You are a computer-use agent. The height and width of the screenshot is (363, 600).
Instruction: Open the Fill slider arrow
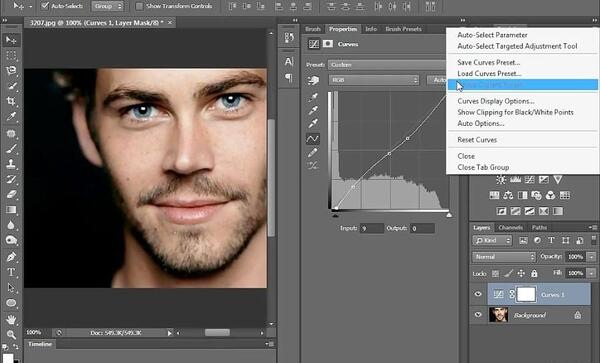tap(592, 273)
